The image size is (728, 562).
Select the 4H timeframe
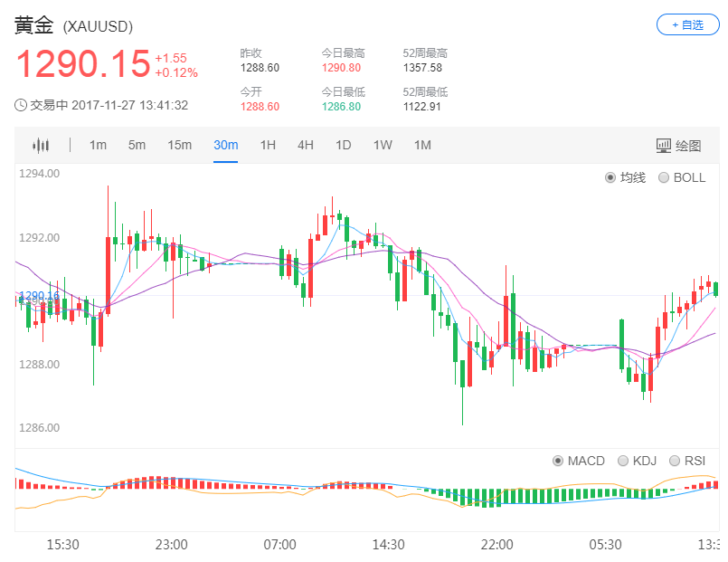pyautogui.click(x=306, y=145)
